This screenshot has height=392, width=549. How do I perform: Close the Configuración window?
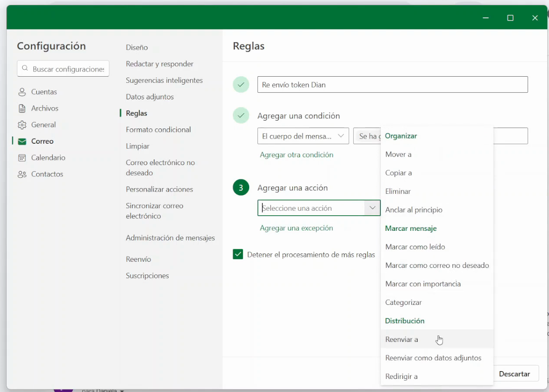click(x=535, y=18)
